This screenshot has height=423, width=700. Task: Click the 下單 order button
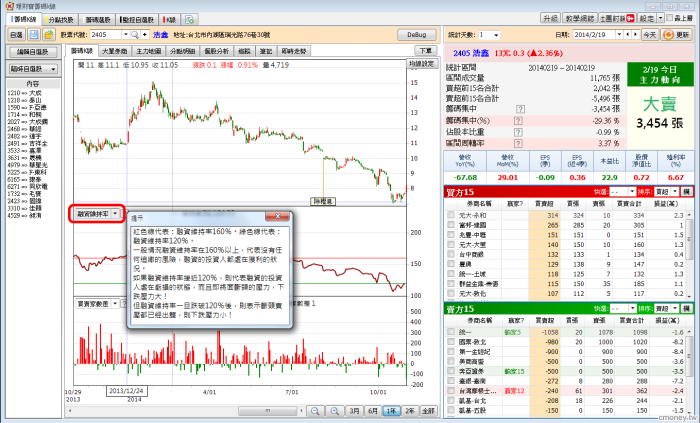425,50
